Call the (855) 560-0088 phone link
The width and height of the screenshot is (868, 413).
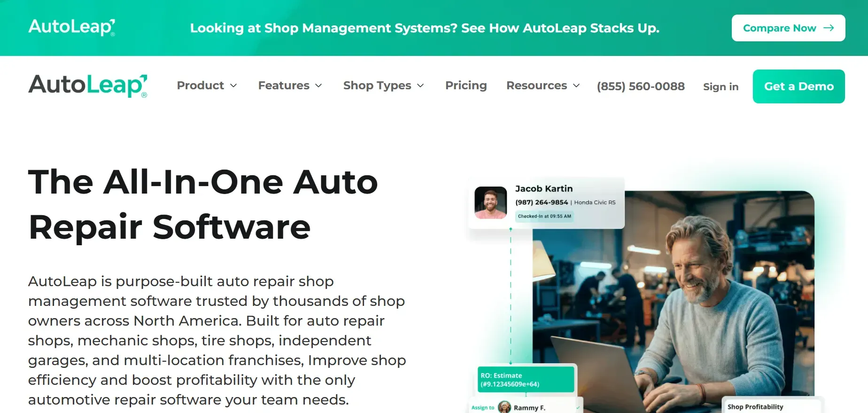pyautogui.click(x=641, y=86)
